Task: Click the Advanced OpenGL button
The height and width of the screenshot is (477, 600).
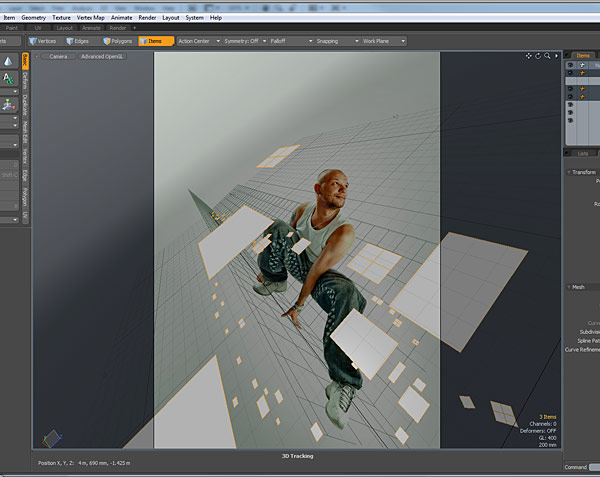Action: tap(102, 56)
